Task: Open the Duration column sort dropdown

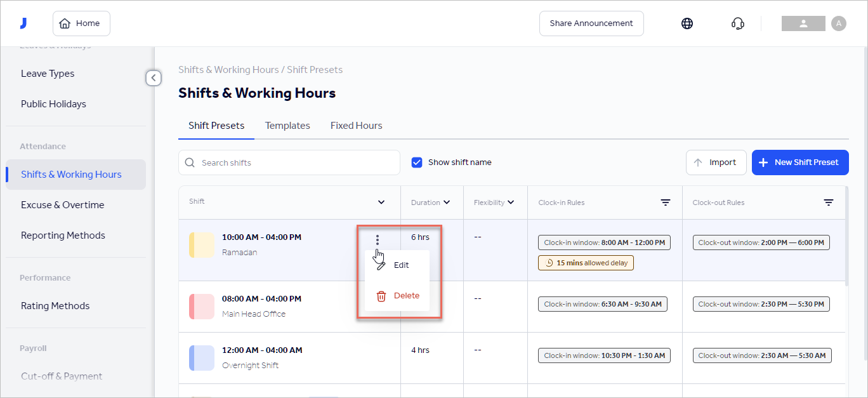Action: click(449, 202)
